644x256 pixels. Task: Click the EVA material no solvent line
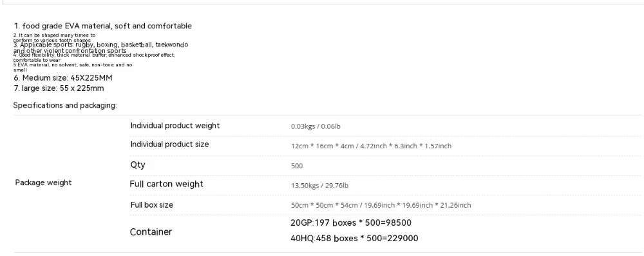pyautogui.click(x=73, y=67)
